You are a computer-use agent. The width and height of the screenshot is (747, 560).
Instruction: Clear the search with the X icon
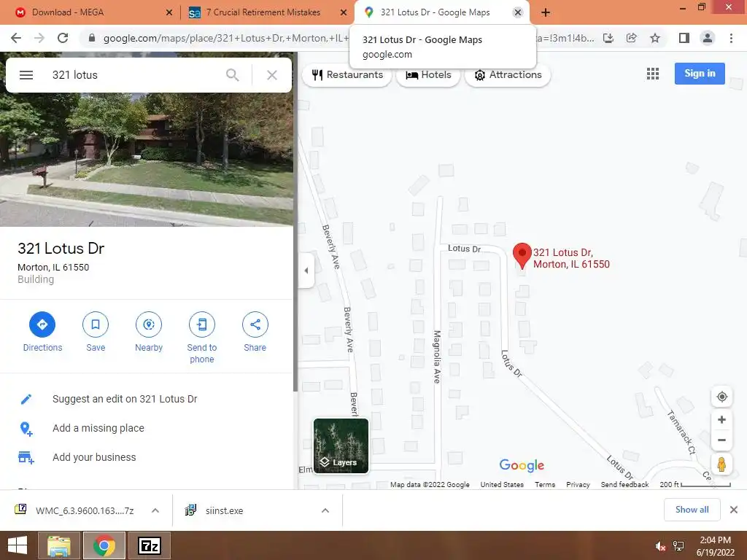(272, 75)
